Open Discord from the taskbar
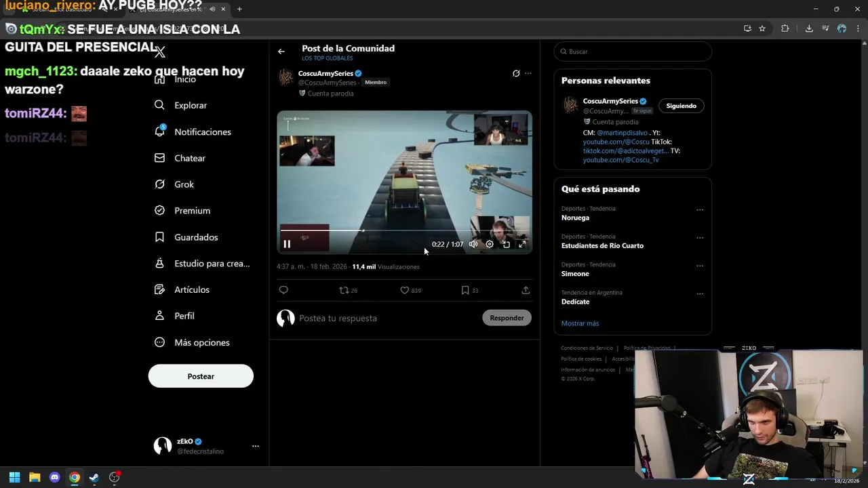Screen dimensions: 868x488 coord(55,477)
